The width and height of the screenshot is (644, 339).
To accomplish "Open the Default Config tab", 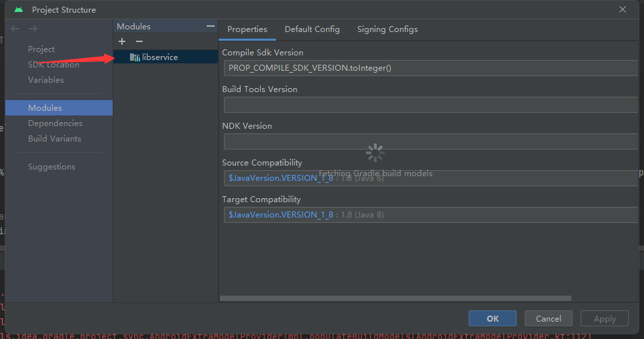I will coord(312,29).
